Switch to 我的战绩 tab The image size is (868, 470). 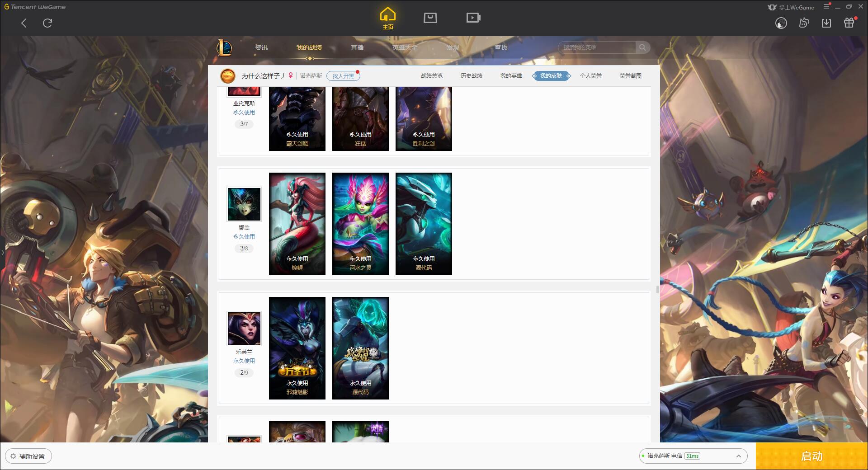(x=309, y=47)
